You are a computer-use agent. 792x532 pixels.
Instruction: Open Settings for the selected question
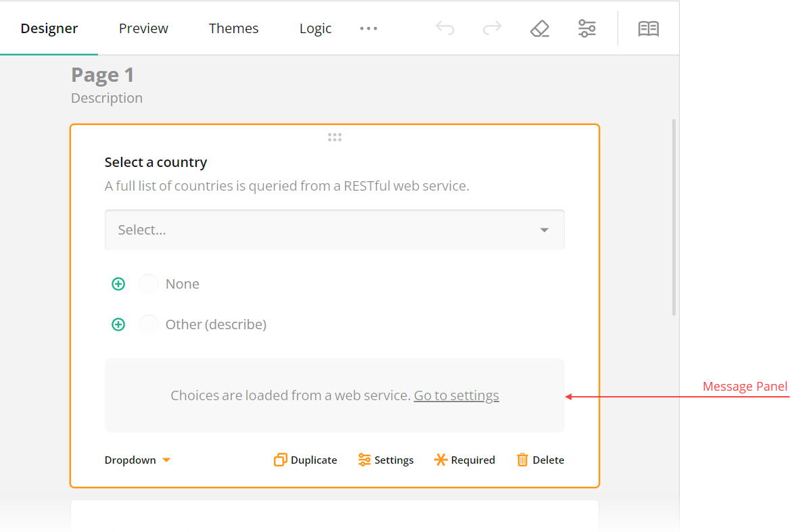tap(386, 460)
